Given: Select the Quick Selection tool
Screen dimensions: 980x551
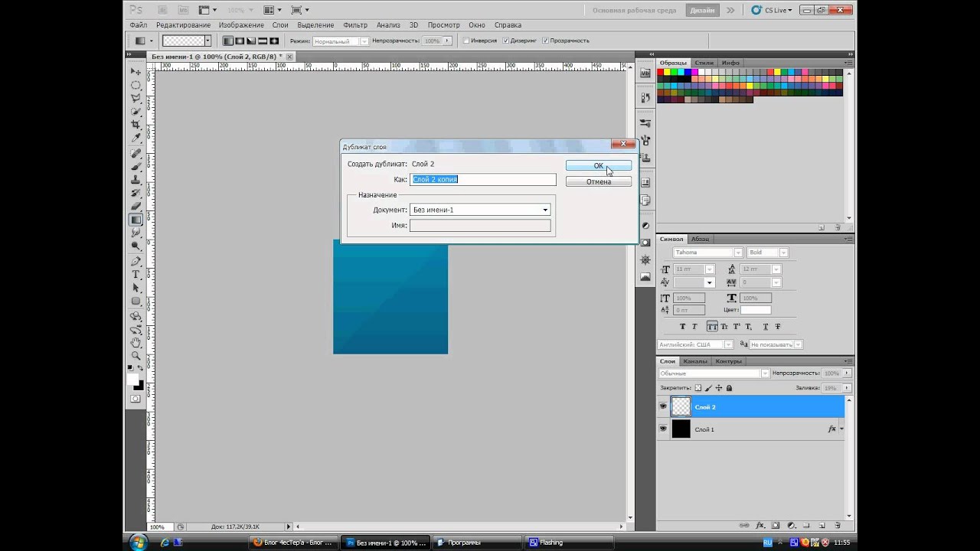Looking at the screenshot, I should click(x=136, y=111).
